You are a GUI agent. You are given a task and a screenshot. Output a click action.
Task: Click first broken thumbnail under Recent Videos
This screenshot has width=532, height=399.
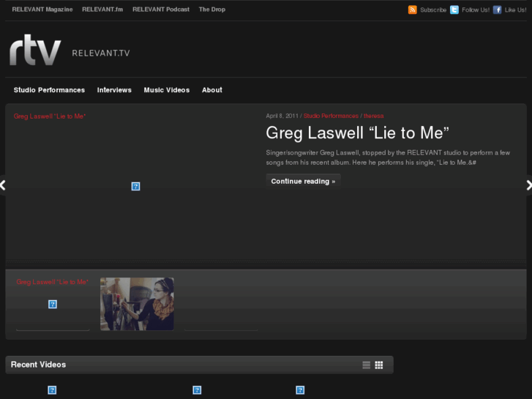tap(52, 390)
